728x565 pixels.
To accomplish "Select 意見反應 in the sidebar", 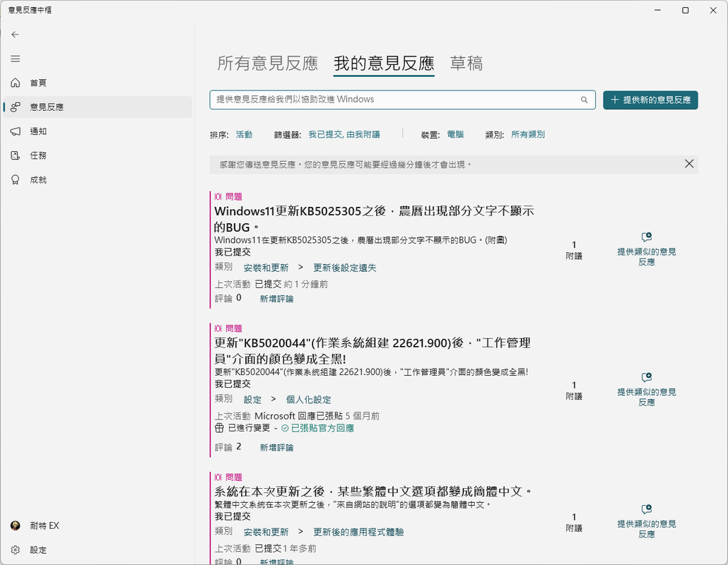I will (x=98, y=107).
